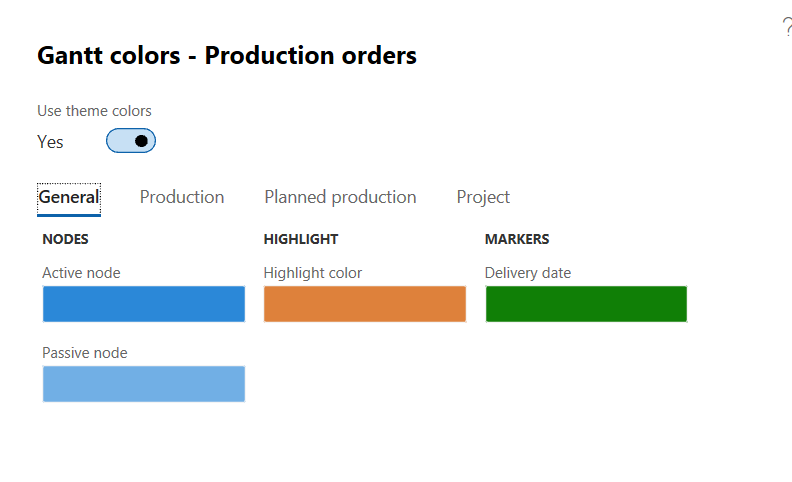This screenshot has width=792, height=482.
Task: Pick the blue Active node color swatch
Action: (144, 304)
